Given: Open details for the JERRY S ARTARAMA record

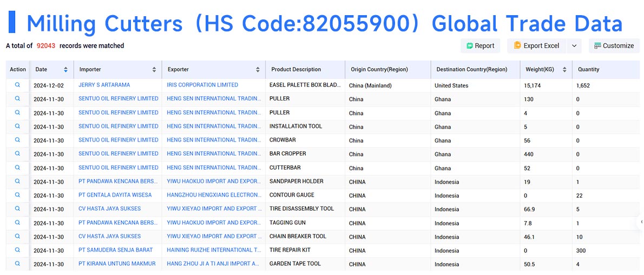Looking at the screenshot, I should click(17, 85).
